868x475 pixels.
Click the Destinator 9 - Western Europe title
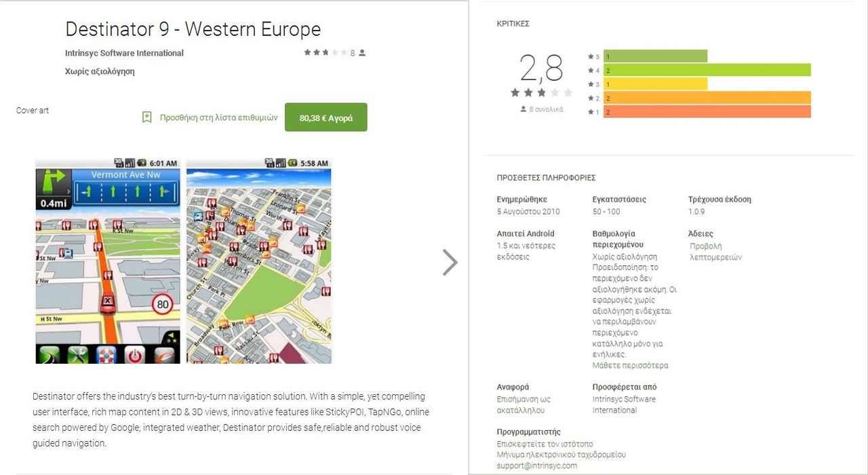[193, 29]
